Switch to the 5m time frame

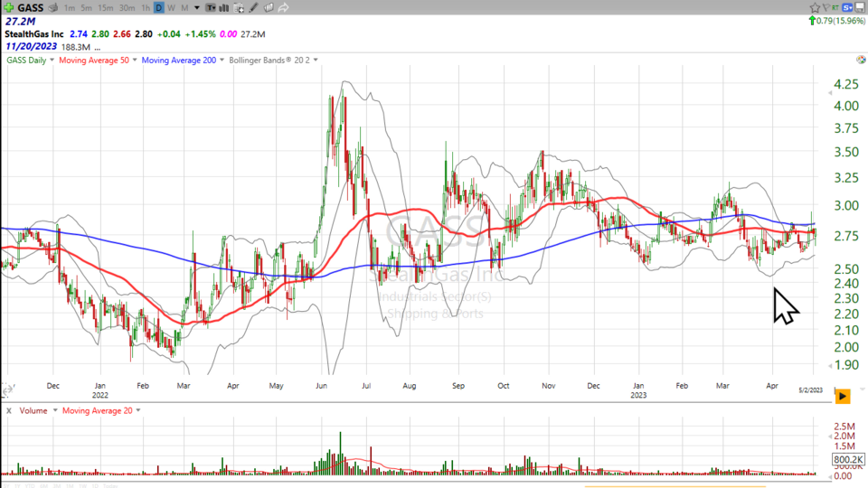(87, 8)
